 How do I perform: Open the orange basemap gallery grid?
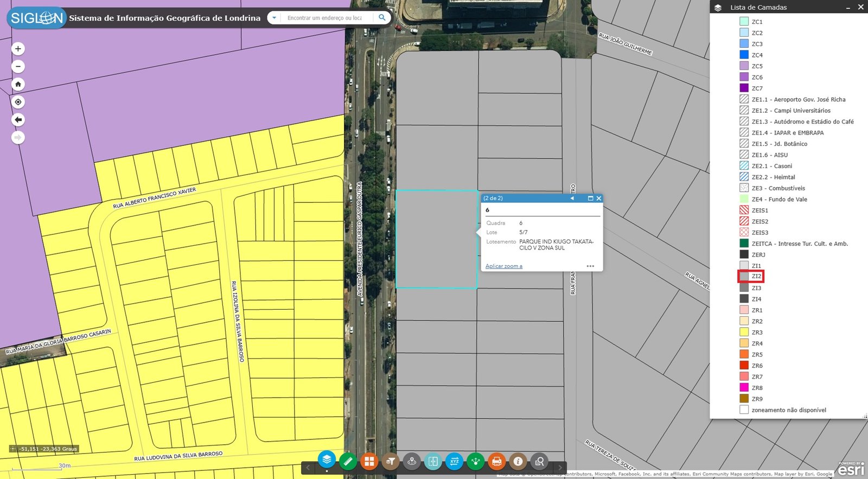click(369, 461)
